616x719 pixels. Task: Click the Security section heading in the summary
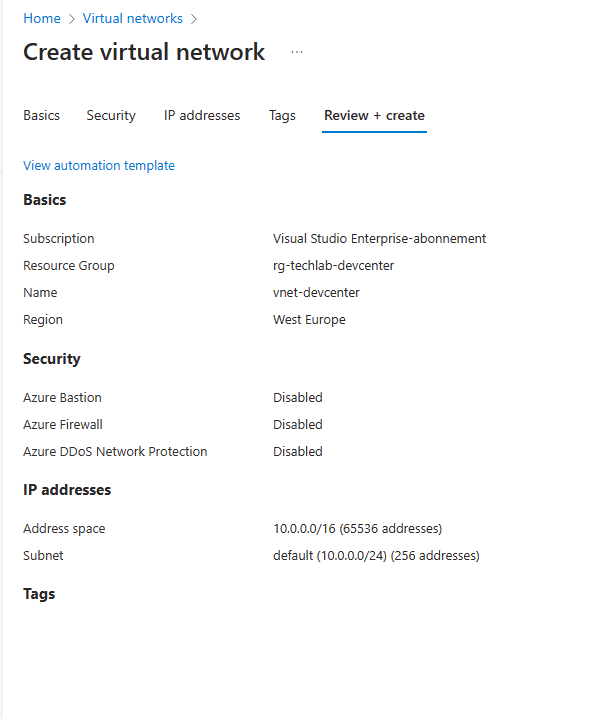[x=52, y=359]
